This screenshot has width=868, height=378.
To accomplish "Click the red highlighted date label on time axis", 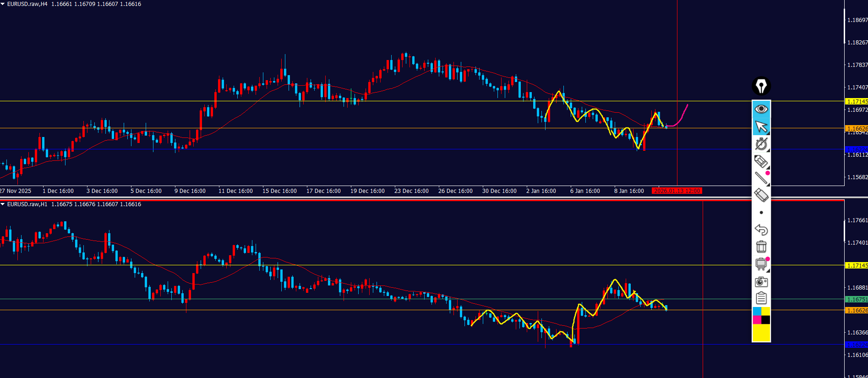I will tap(677, 191).
